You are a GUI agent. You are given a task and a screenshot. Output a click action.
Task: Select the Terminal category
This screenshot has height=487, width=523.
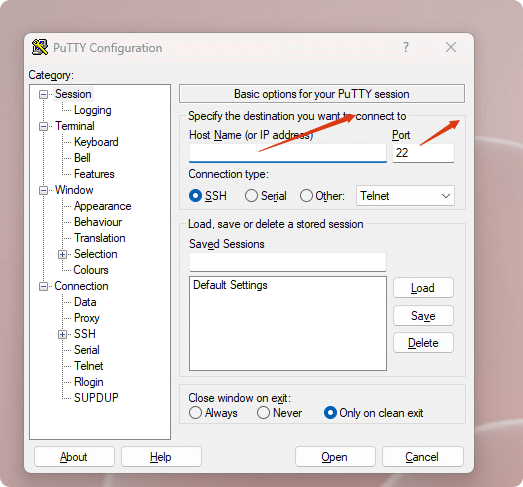(75, 126)
